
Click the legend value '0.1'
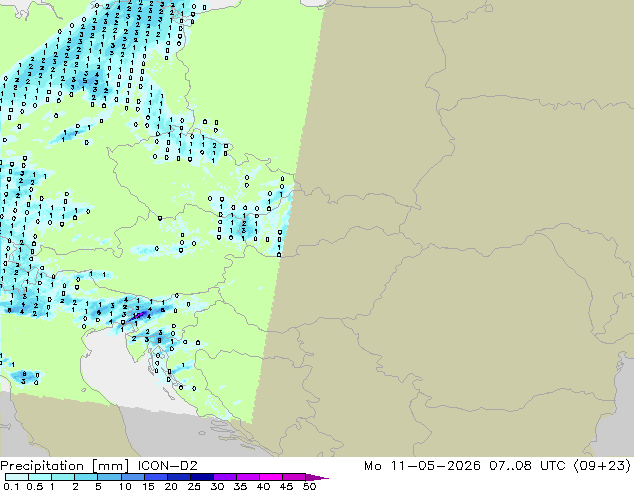click(11, 486)
